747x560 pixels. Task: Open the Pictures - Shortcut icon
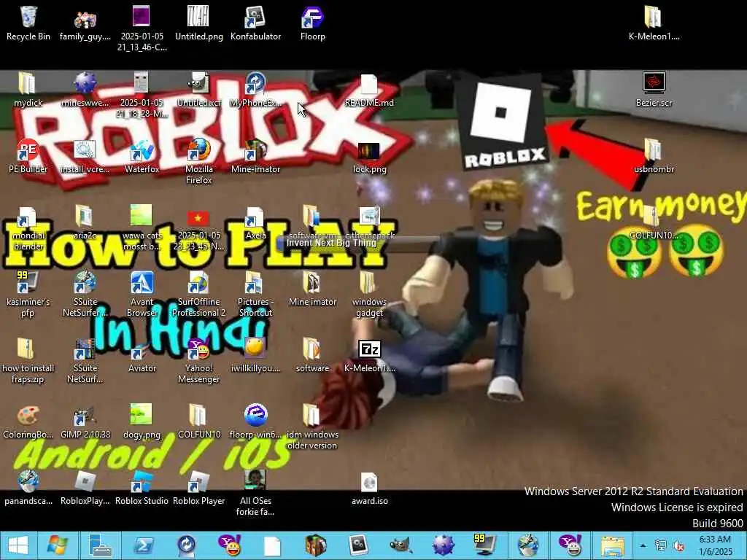pyautogui.click(x=255, y=294)
